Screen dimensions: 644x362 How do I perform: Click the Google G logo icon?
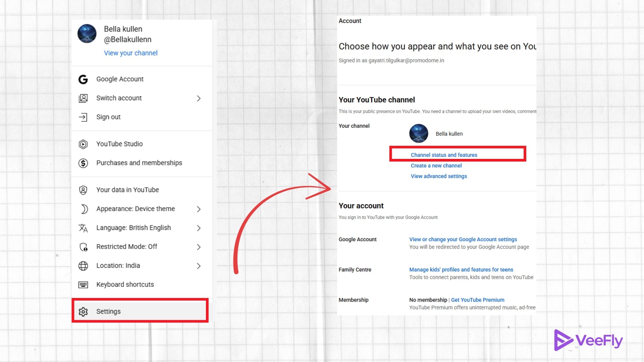pos(83,79)
